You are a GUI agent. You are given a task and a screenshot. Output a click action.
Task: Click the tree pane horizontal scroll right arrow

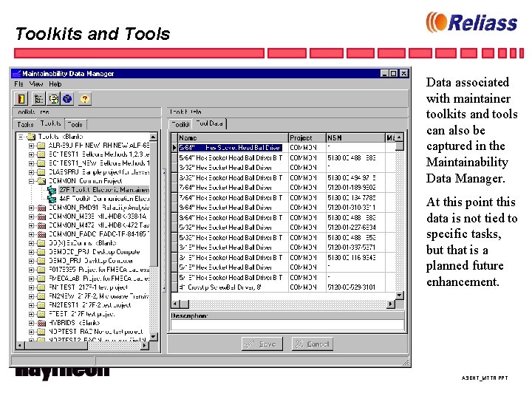(x=145, y=346)
